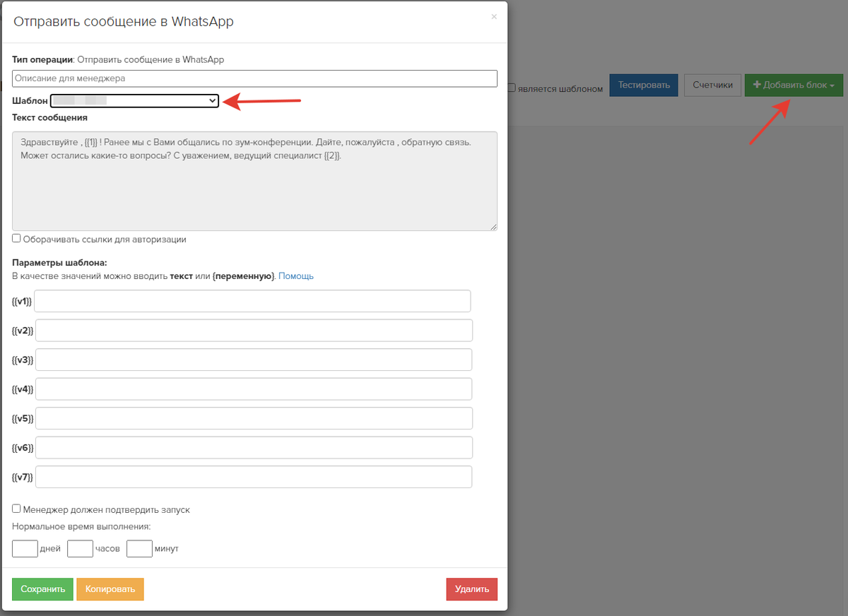This screenshot has height=616, width=848.
Task: Save with the green Сохранить button
Action: (42, 589)
